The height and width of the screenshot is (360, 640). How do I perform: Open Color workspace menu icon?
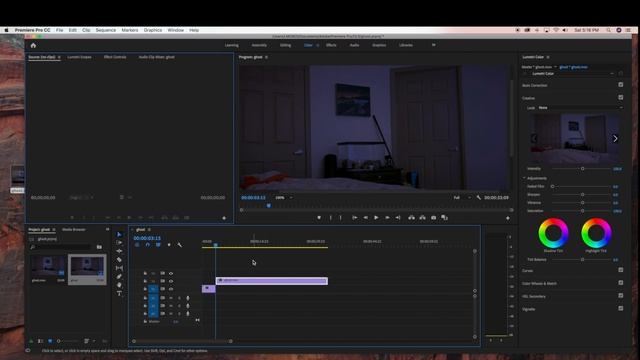pyautogui.click(x=318, y=45)
